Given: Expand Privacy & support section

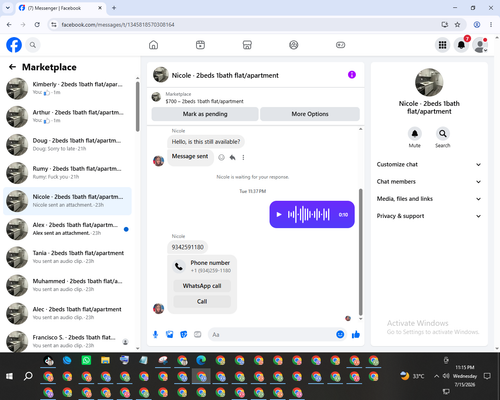Looking at the screenshot, I should [x=429, y=216].
